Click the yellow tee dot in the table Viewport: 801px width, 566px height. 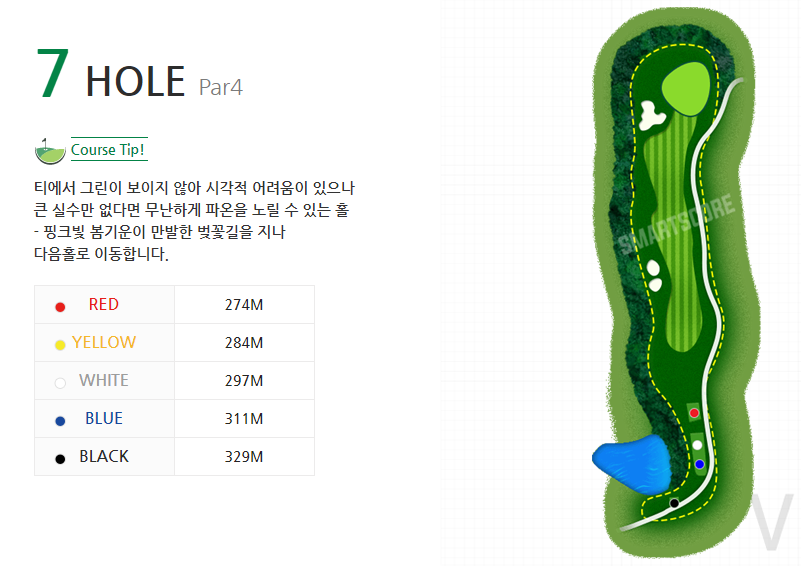[x=60, y=344]
